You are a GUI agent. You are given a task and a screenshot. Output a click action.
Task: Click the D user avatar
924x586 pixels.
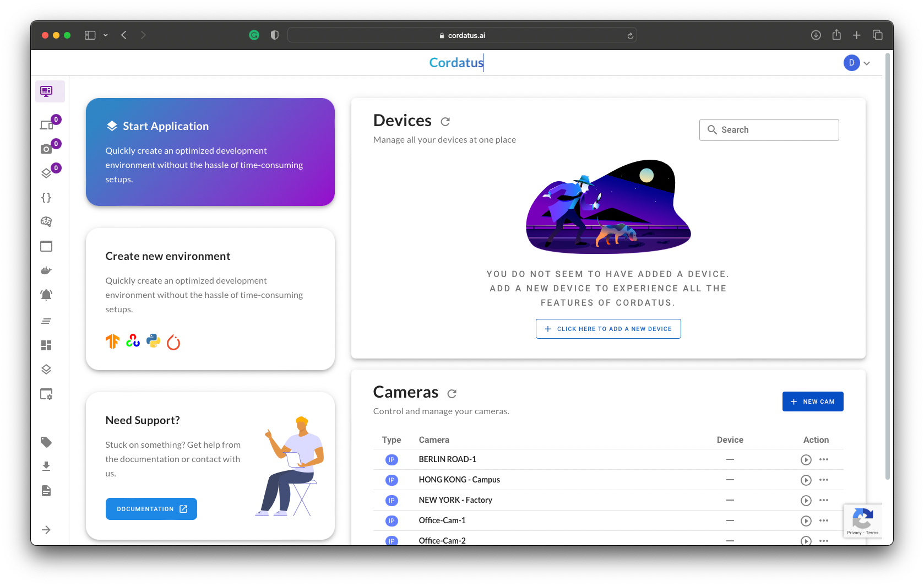click(x=851, y=63)
